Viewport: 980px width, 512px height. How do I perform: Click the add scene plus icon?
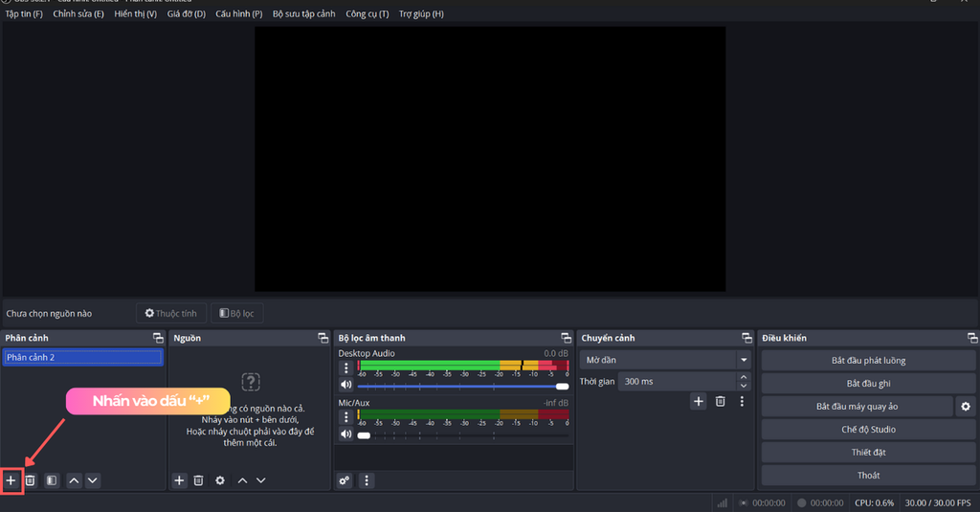(x=11, y=480)
